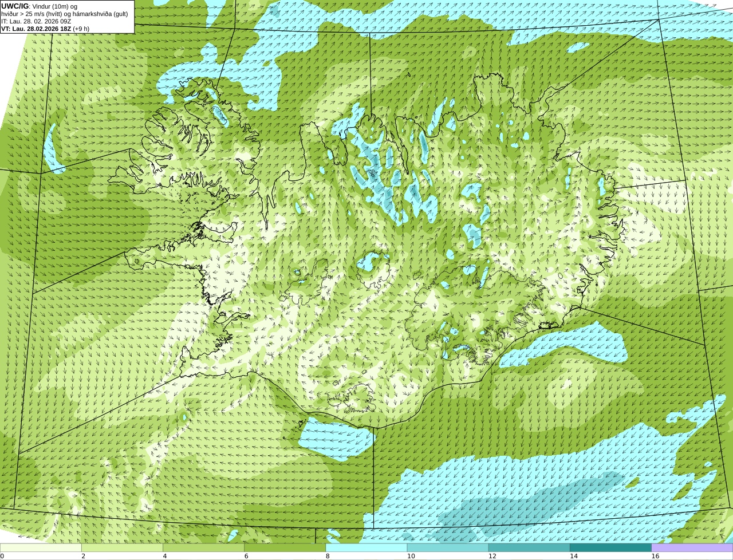Viewport: 733px width, 560px height.
Task: Click the title line "UWC/IG: Vindur (10m) og"
Action: (39, 6)
